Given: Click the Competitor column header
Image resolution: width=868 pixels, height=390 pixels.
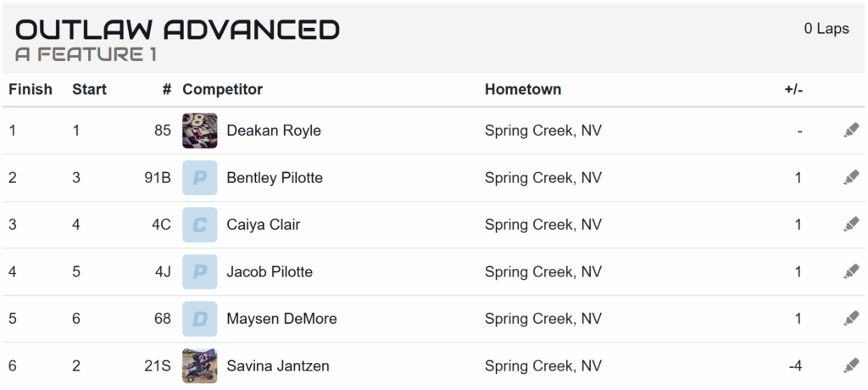Looking at the screenshot, I should point(223,89).
